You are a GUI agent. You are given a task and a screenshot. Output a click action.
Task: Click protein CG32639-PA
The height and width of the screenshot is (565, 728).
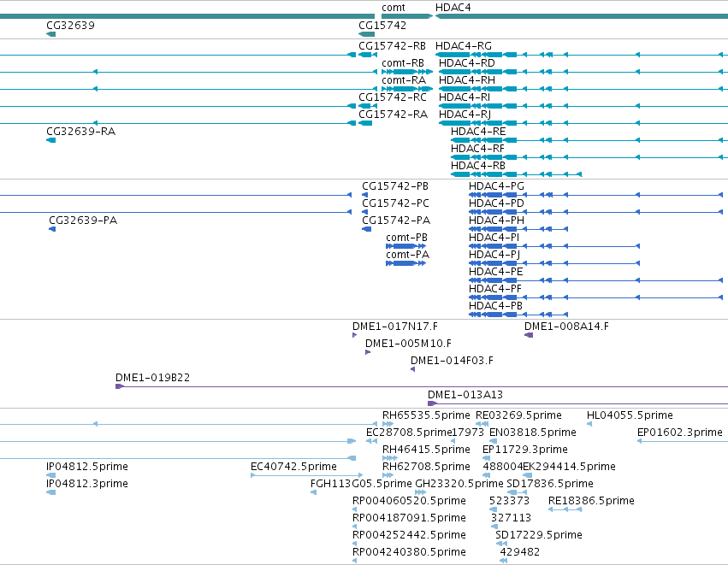(x=83, y=221)
